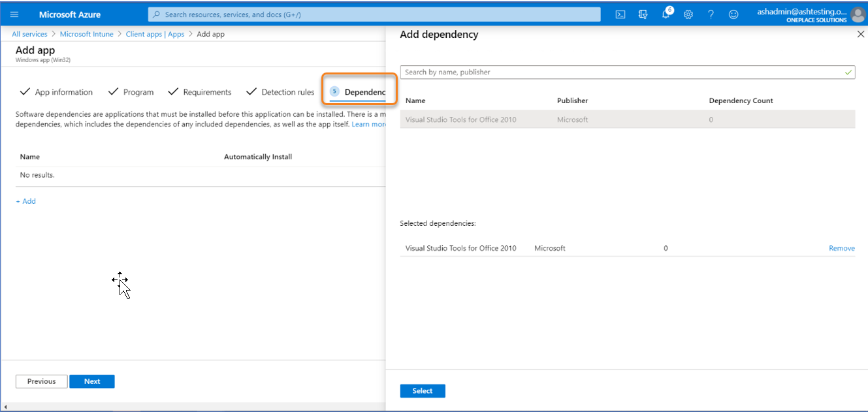Open the feedback smiley icon

733,14
